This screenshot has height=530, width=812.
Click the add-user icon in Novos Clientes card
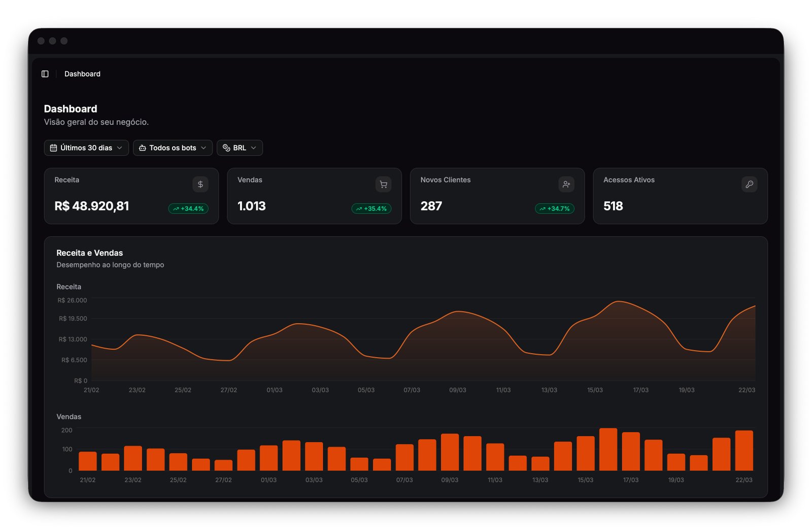click(566, 184)
